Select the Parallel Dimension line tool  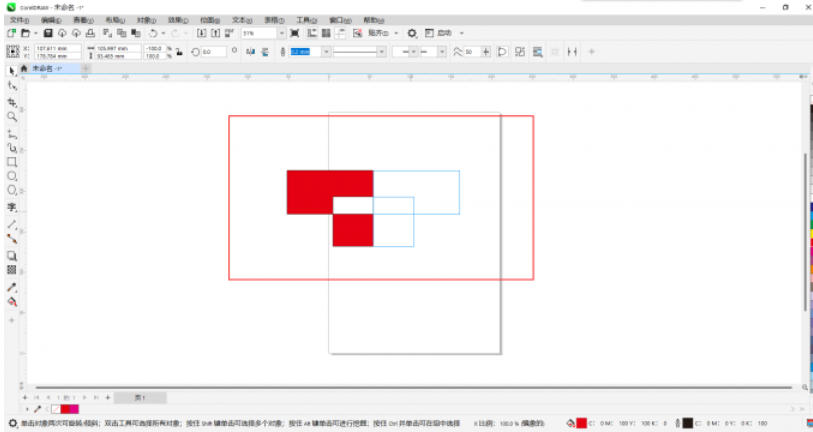12,225
